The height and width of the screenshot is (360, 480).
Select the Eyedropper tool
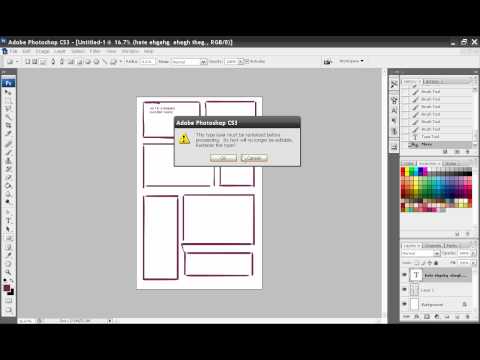point(9,255)
